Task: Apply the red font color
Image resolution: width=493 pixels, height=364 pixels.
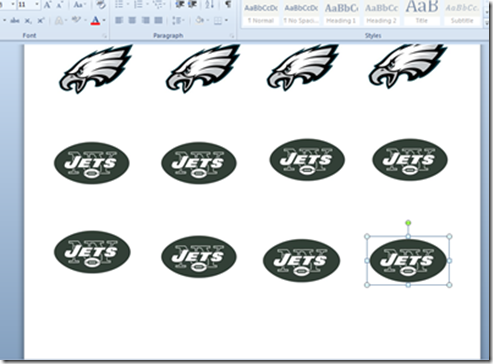Action: (x=95, y=21)
